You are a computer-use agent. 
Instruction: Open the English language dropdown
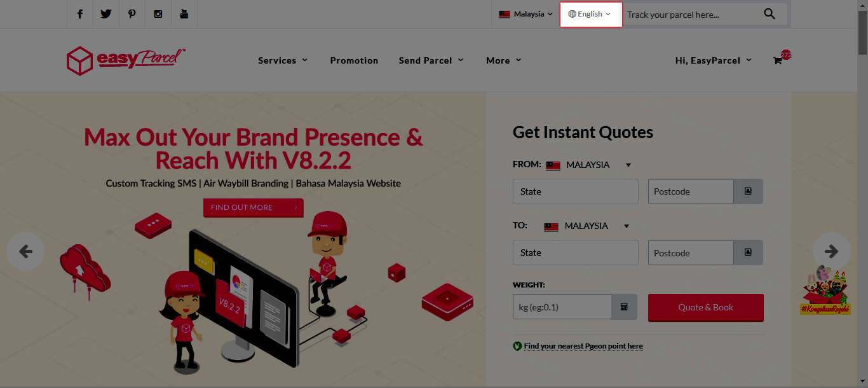590,14
